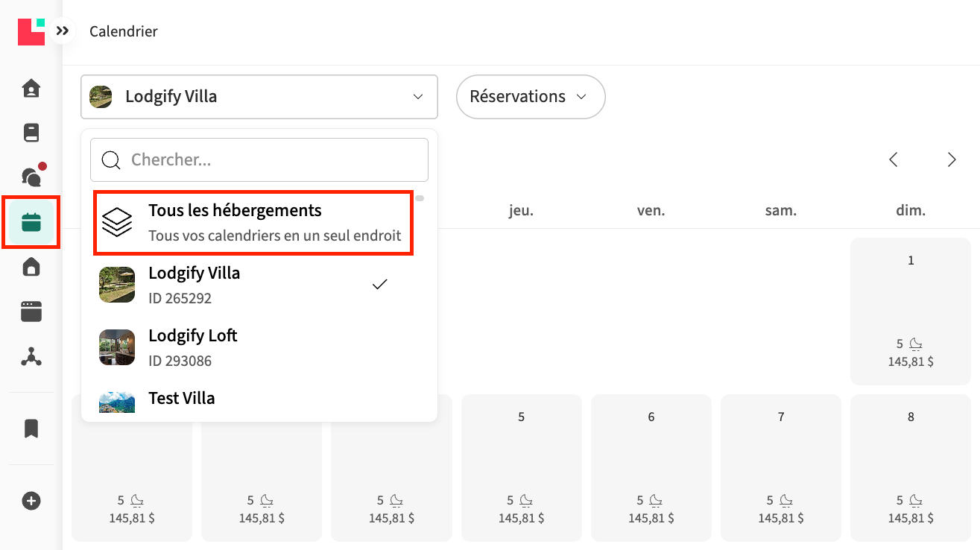Open the calendar sidebar icon

coord(31,222)
